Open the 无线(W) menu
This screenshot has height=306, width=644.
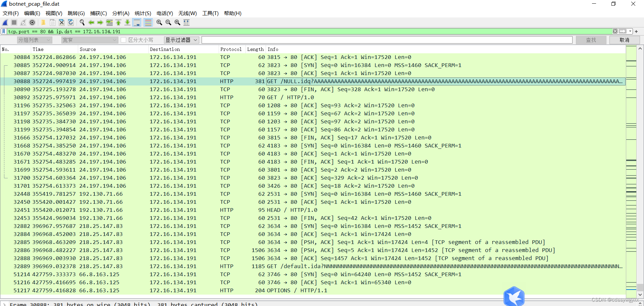[x=187, y=13]
